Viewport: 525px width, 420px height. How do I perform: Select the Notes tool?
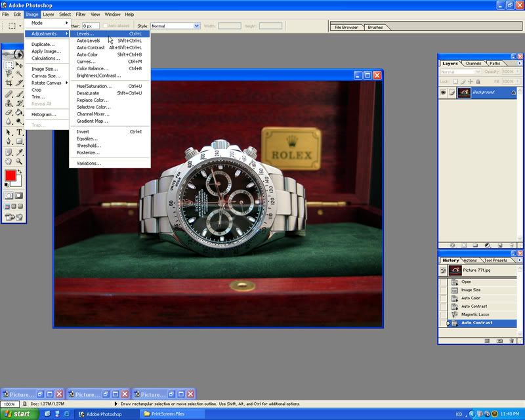pos(9,152)
